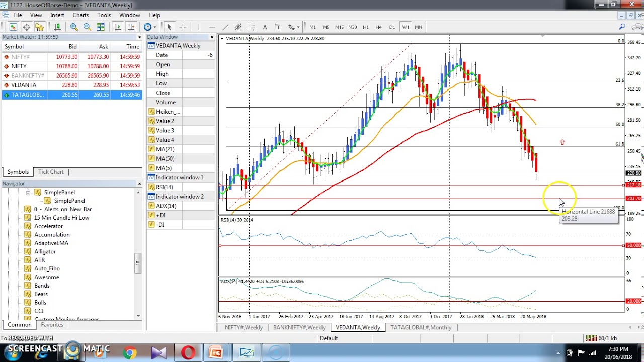Close the Data Window panel
The width and height of the screenshot is (644, 362).
212,37
